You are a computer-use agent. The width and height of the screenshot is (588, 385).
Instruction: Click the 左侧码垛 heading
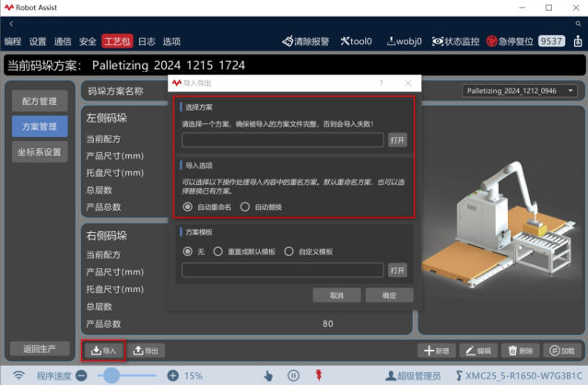pos(107,118)
